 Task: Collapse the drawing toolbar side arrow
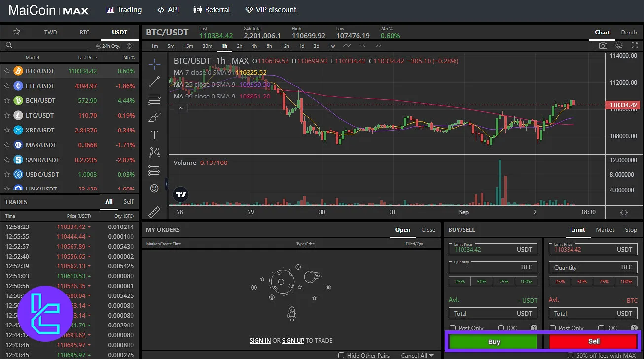tap(166, 184)
